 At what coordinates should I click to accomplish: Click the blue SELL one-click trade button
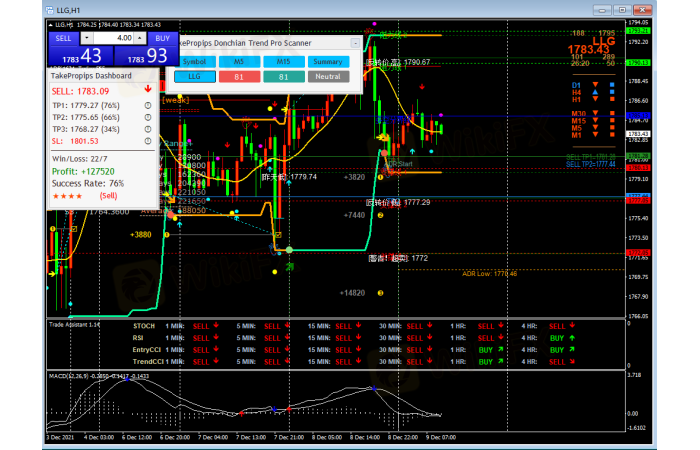coord(63,37)
